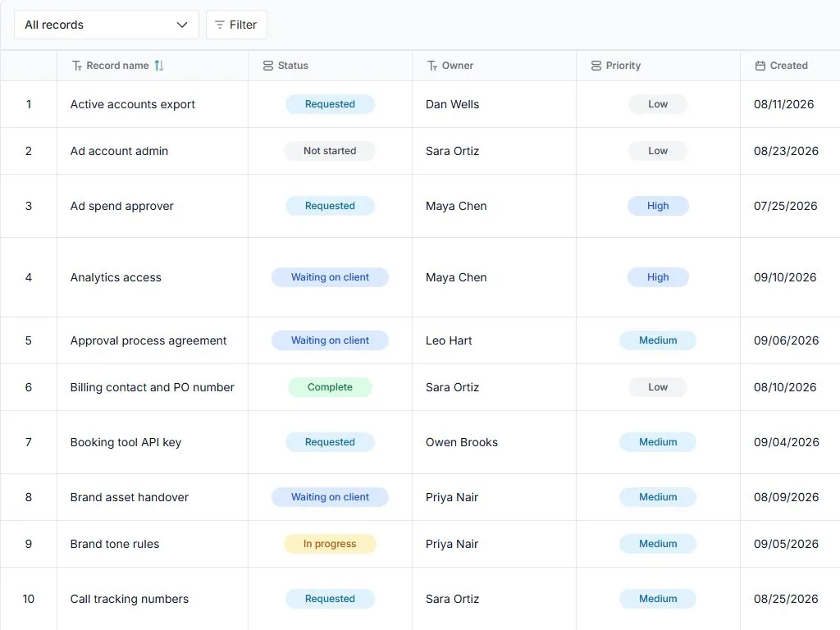Click Requested status of Active accounts export
This screenshot has width=840, height=630.
[x=330, y=104]
